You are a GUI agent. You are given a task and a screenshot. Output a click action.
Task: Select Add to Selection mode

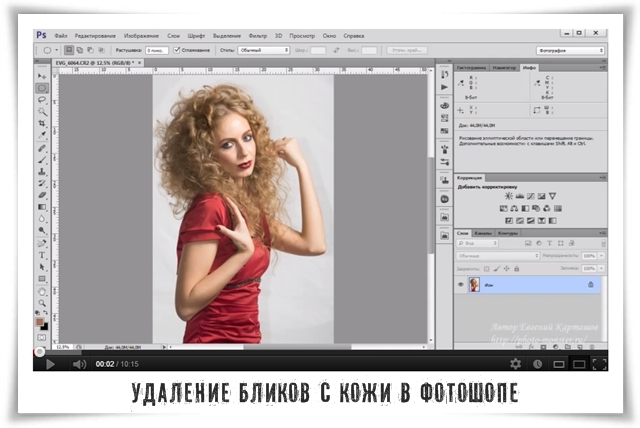pyautogui.click(x=80, y=50)
